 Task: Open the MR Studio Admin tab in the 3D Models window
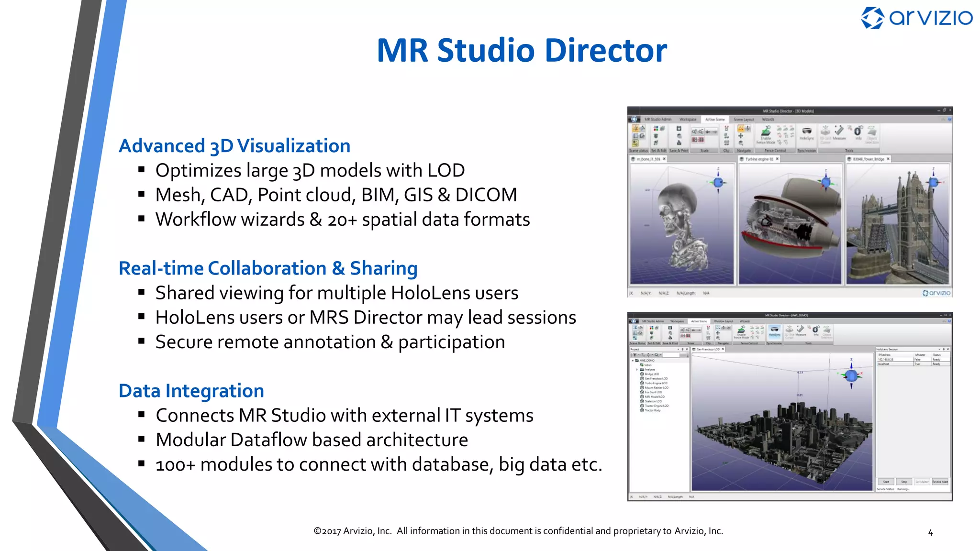(658, 119)
